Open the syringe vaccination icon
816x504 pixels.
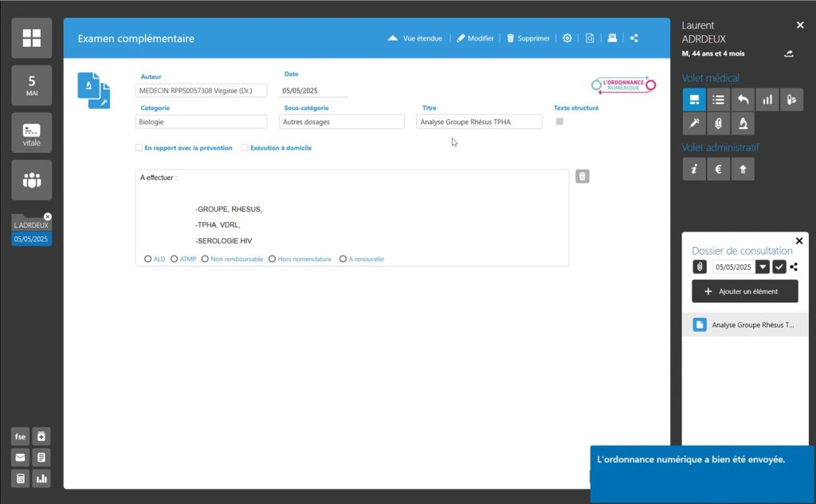coord(694,123)
